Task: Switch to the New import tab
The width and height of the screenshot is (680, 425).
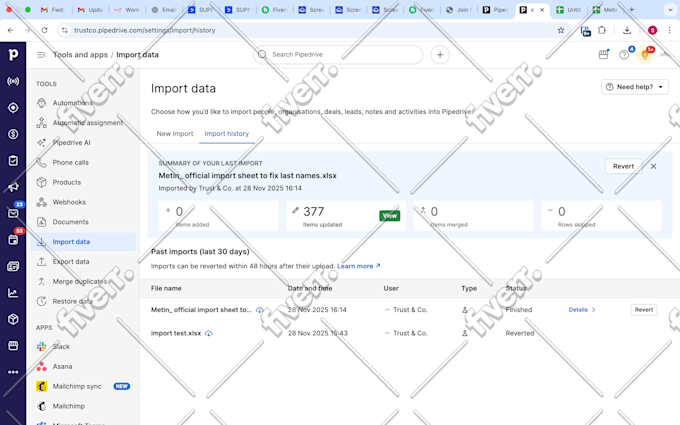Action: tap(175, 134)
